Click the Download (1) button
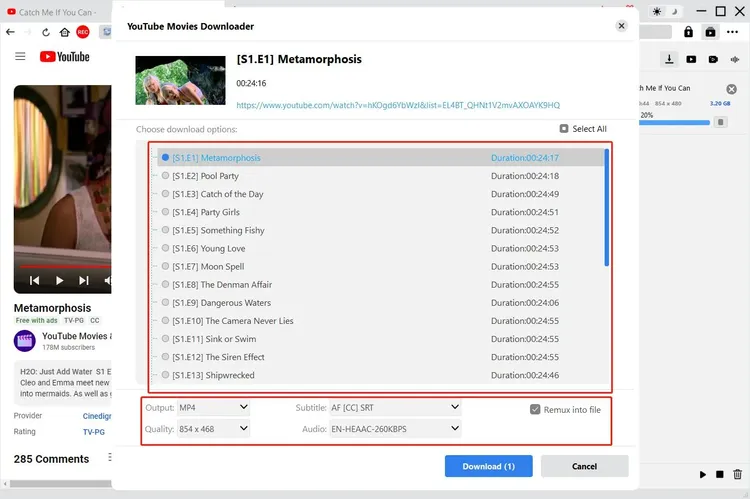Image resolution: width=750 pixels, height=499 pixels. (x=488, y=466)
